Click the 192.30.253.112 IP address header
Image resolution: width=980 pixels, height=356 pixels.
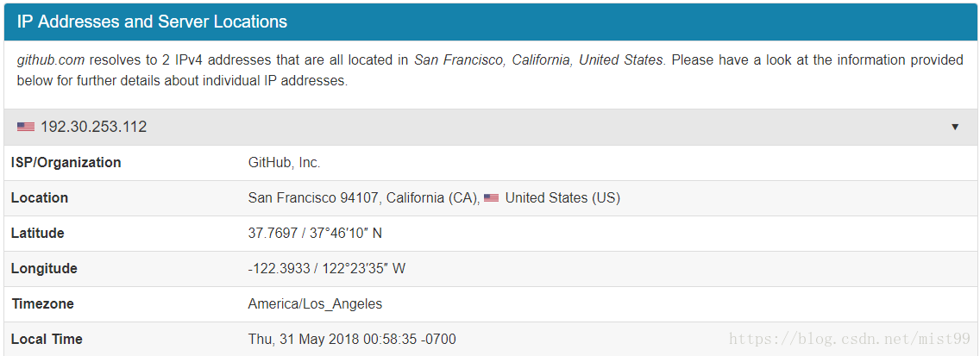tap(94, 127)
